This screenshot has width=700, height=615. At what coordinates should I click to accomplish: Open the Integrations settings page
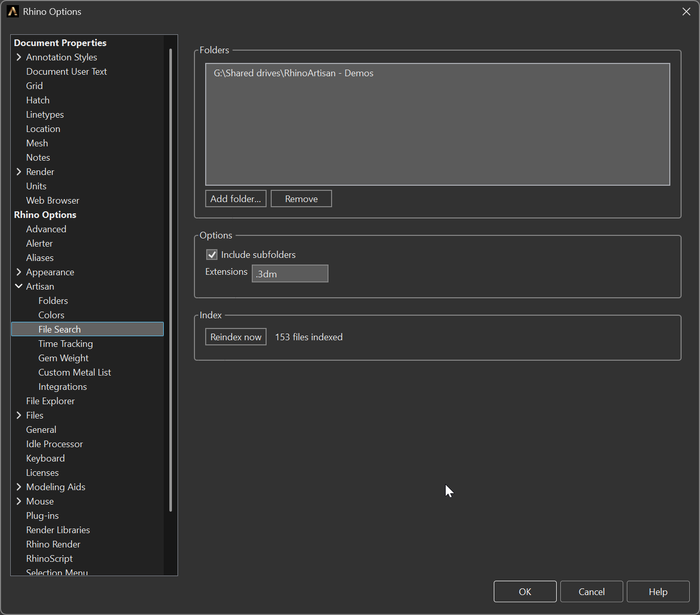click(62, 387)
